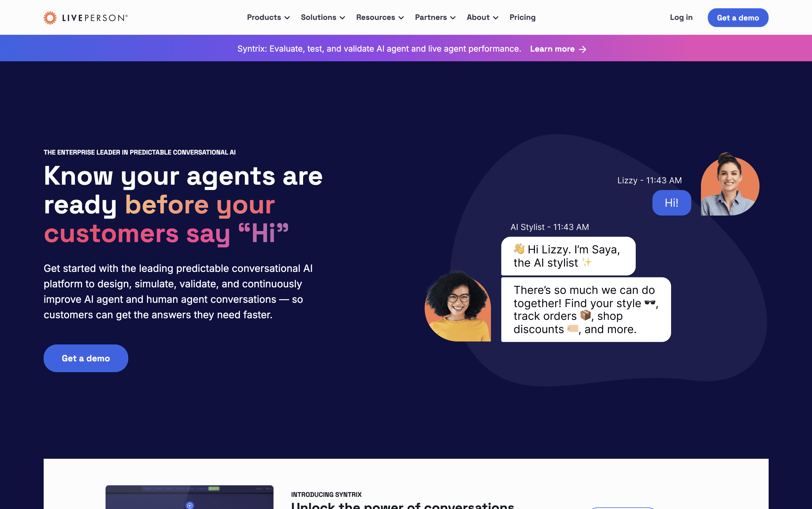Open the Resources dropdown chevron

click(x=401, y=18)
